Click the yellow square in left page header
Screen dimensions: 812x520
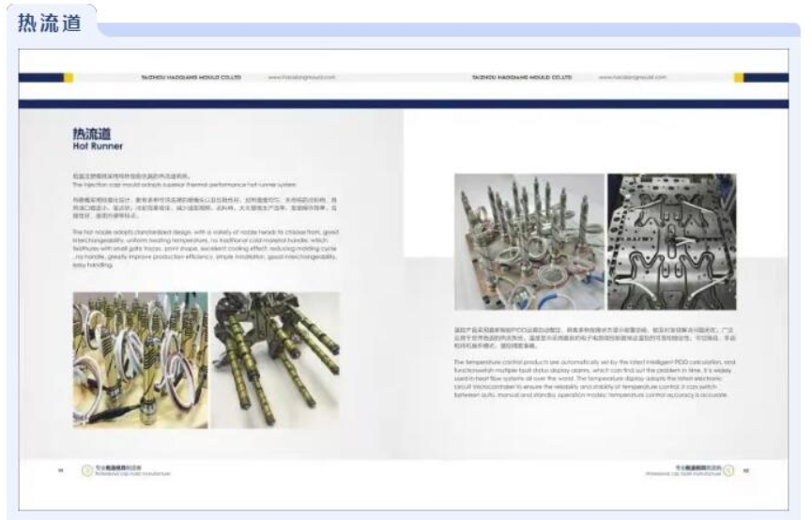click(68, 77)
